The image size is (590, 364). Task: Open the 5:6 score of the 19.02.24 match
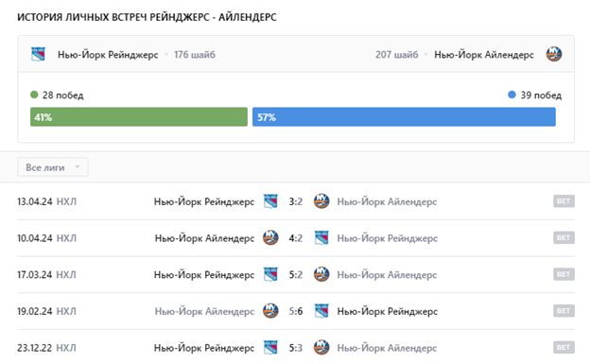296,311
